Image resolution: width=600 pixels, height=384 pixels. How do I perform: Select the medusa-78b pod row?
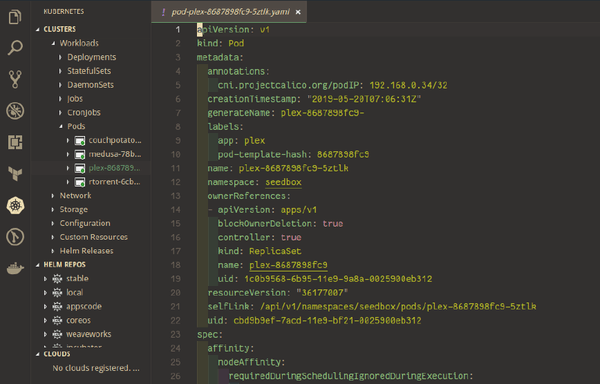91,154
